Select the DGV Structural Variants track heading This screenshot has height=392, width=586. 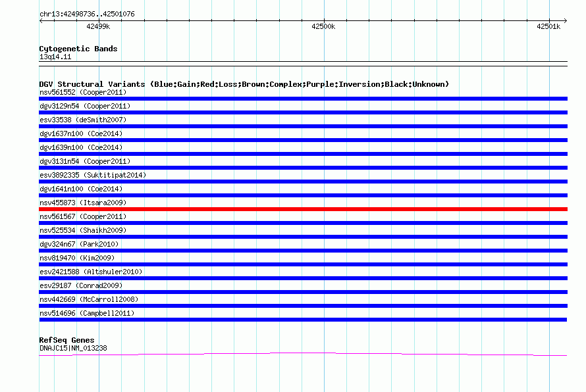244,84
